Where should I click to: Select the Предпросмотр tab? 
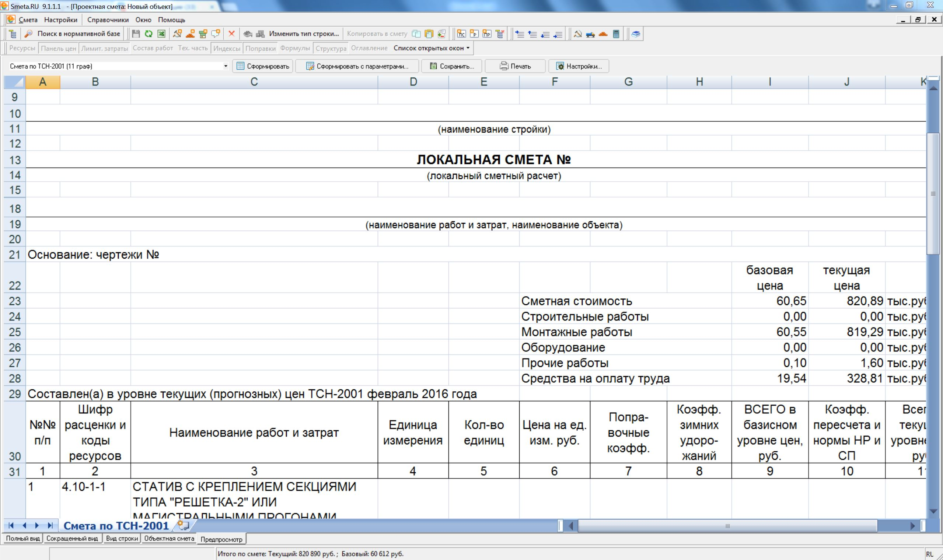coord(221,540)
